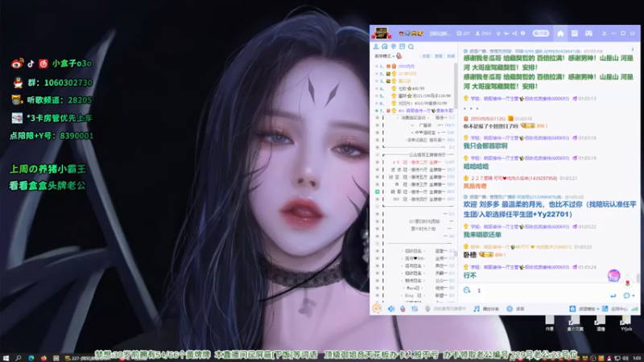Click the search magnifier icon above channel list
Screen dimensions: 644x362
coord(411,47)
